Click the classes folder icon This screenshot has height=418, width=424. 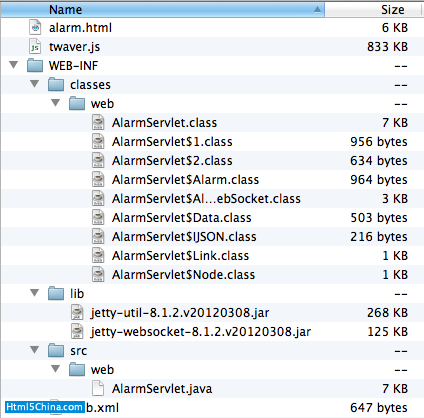[56, 84]
